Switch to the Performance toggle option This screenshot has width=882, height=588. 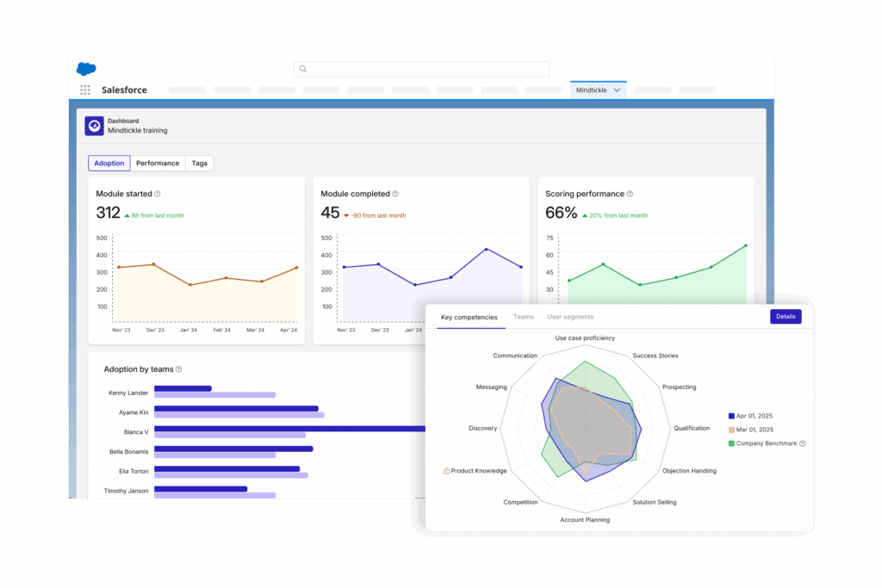click(x=158, y=163)
